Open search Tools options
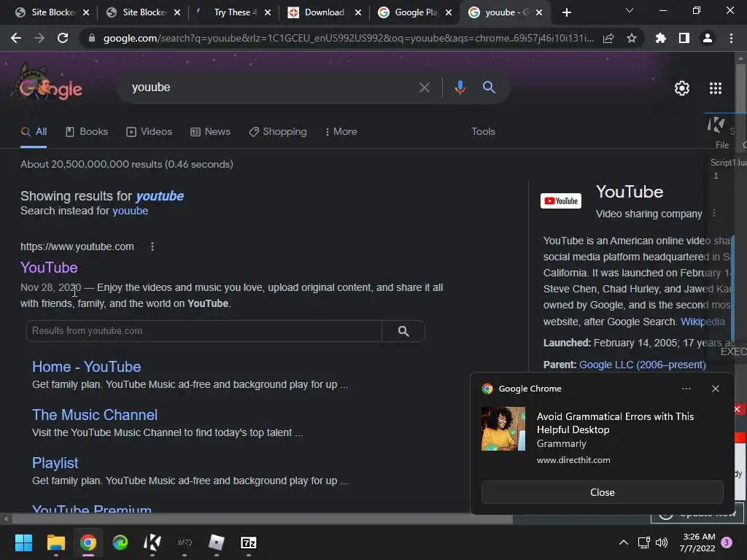The width and height of the screenshot is (747, 560). pos(484,132)
